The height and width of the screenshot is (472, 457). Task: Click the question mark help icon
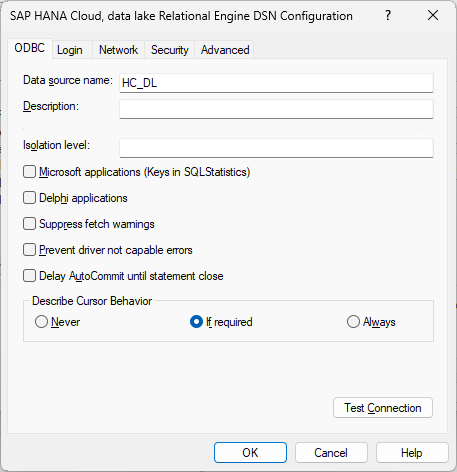388,15
